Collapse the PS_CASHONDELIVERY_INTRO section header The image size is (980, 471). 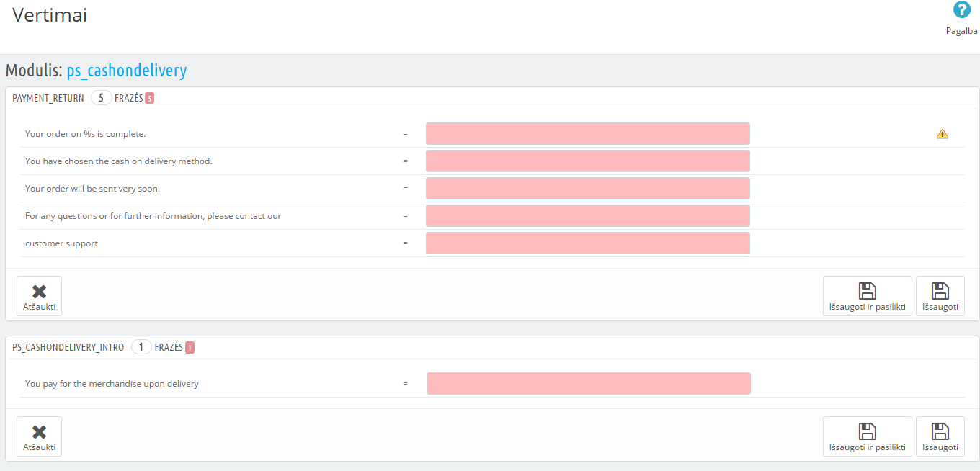coord(68,347)
